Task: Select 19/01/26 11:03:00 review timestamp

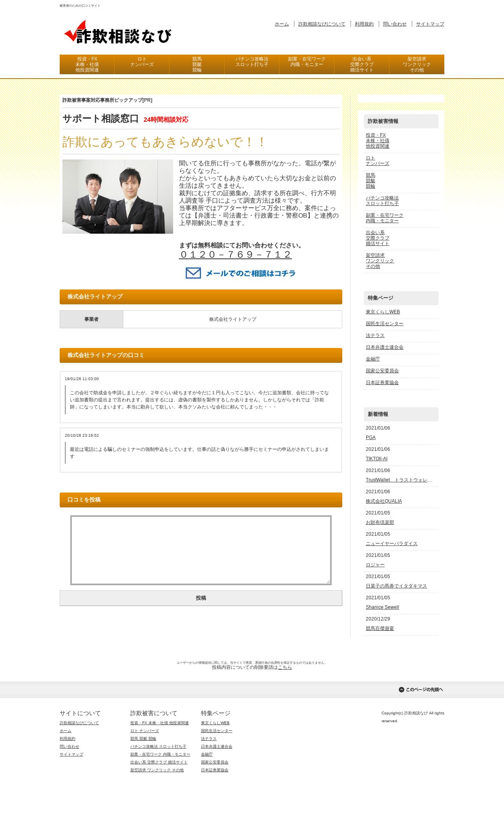Action: point(82,379)
